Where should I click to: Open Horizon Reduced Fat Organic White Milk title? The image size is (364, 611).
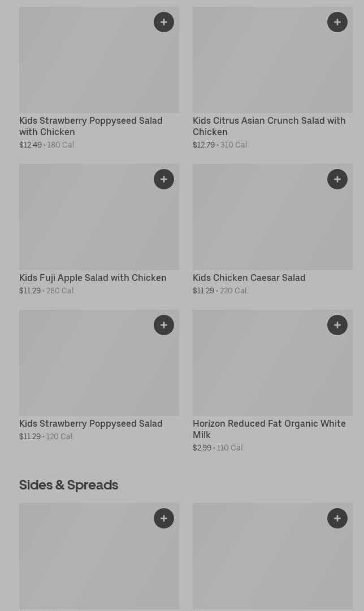[269, 429]
